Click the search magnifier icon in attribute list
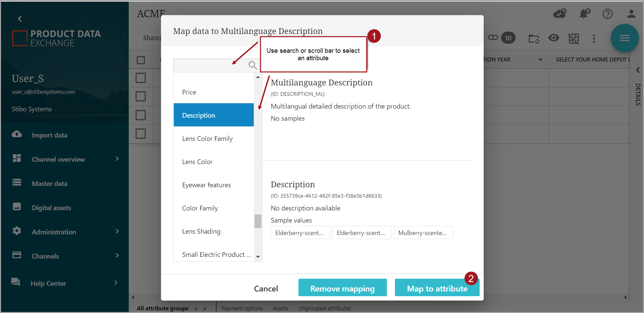The image size is (644, 313). coord(252,65)
